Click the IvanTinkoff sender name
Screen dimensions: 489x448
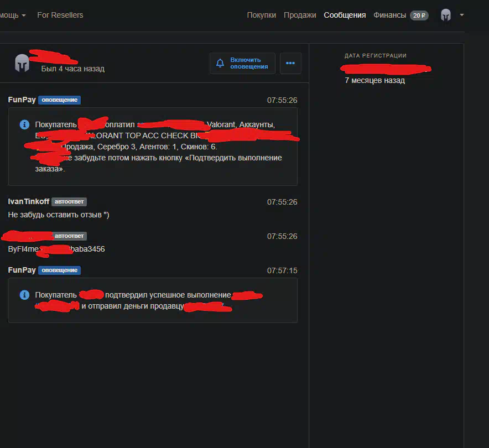point(28,202)
